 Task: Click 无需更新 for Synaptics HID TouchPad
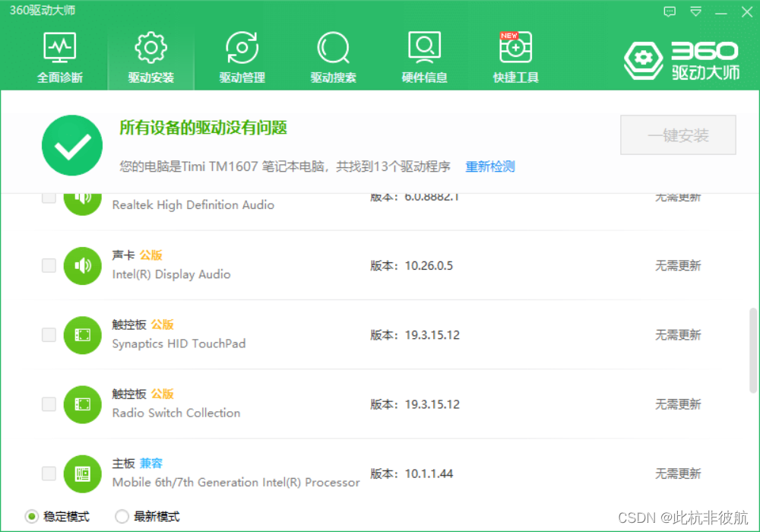(x=678, y=335)
